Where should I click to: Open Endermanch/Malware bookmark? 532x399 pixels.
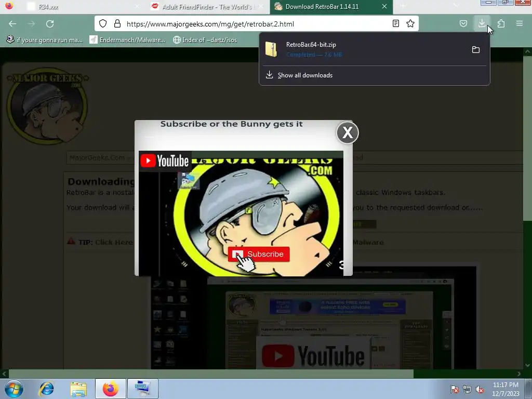127,40
